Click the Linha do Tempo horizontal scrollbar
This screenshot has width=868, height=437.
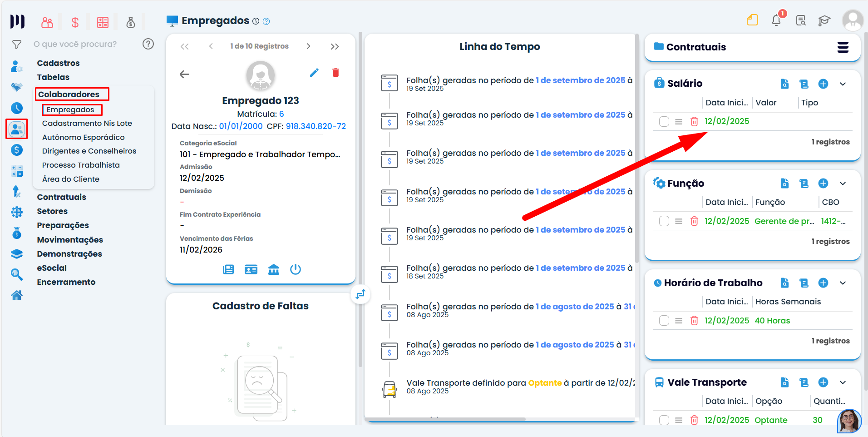(x=445, y=419)
